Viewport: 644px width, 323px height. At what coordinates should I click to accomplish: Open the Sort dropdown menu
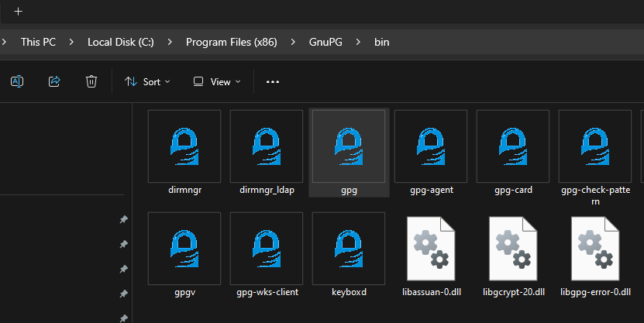pyautogui.click(x=147, y=81)
